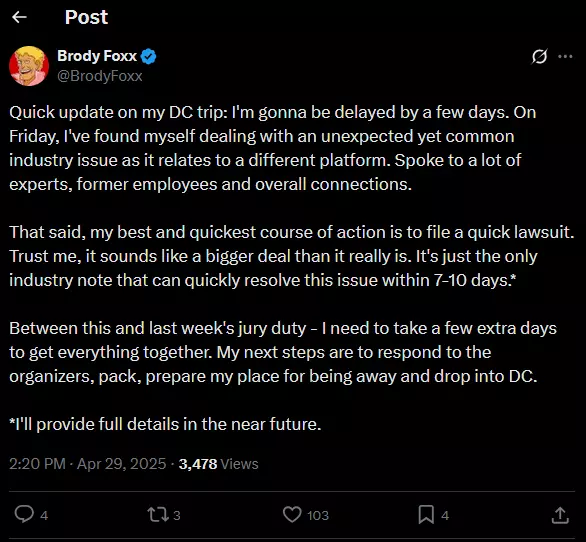The image size is (586, 542).
Task: Click the Brody Foxx display name
Action: click(97, 56)
